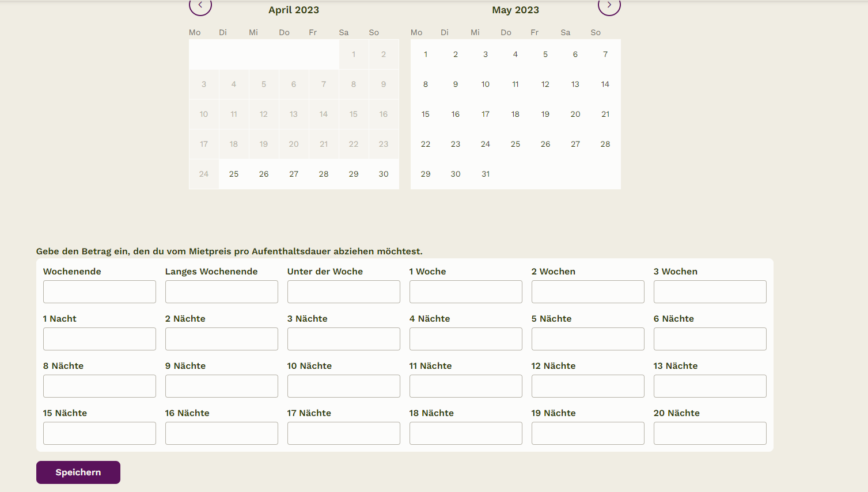Image resolution: width=868 pixels, height=492 pixels.
Task: Select May 31 in the May calendar
Action: click(x=486, y=174)
